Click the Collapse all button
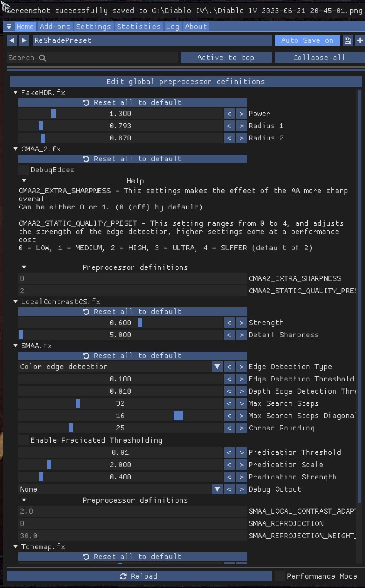The width and height of the screenshot is (365, 588). tap(320, 58)
